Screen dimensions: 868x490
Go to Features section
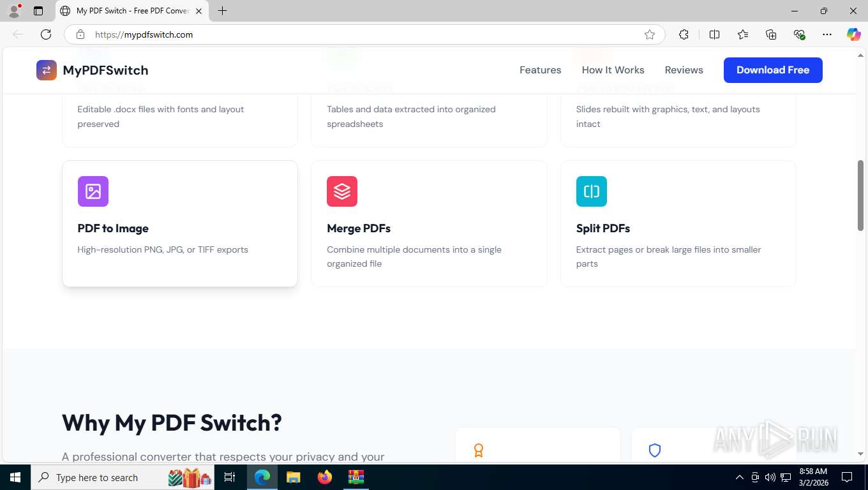540,70
